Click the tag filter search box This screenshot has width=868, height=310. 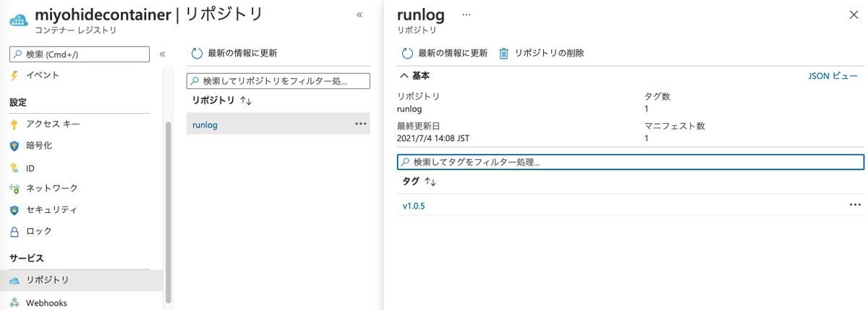(x=631, y=162)
